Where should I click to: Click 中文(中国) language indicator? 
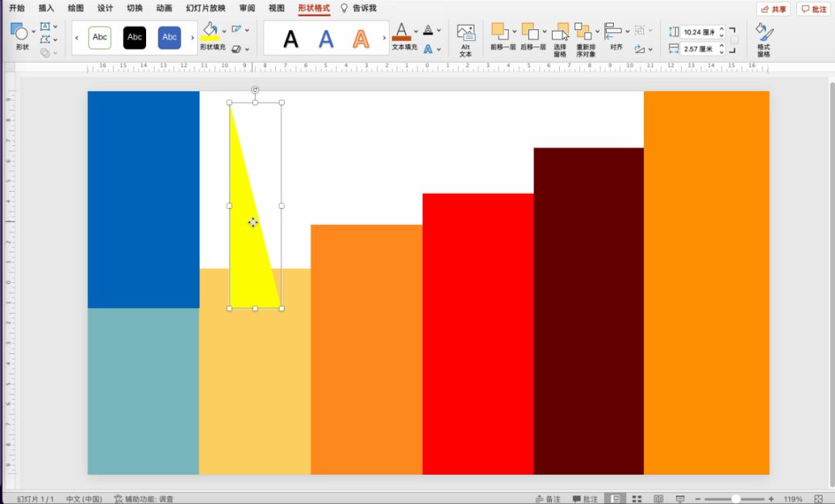(x=83, y=499)
